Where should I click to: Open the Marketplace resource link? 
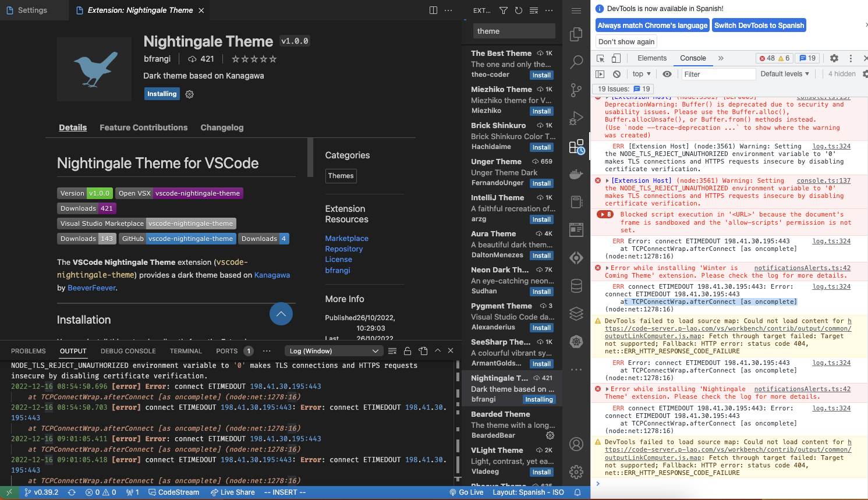(x=347, y=238)
